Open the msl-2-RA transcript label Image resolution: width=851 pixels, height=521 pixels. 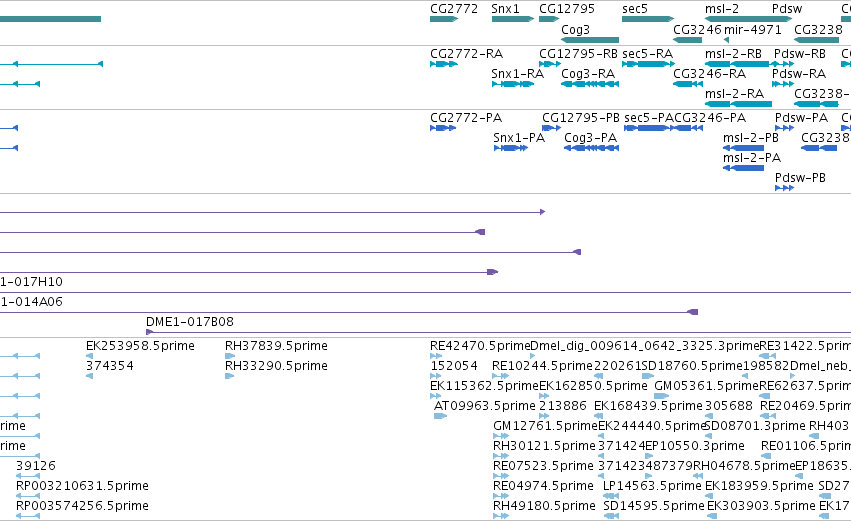[734, 94]
